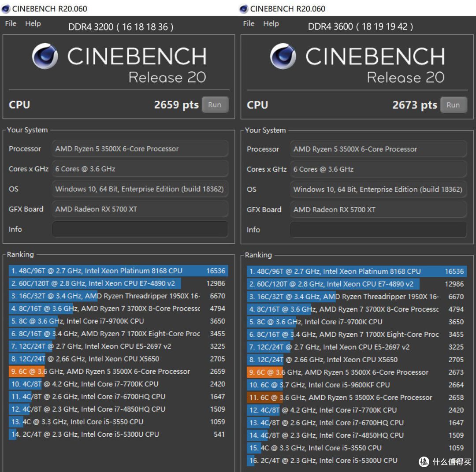This screenshot has height=472, width=476.
Task: Select Xeon E7-4890 v2 ranking row in left window
Action: coord(119,283)
